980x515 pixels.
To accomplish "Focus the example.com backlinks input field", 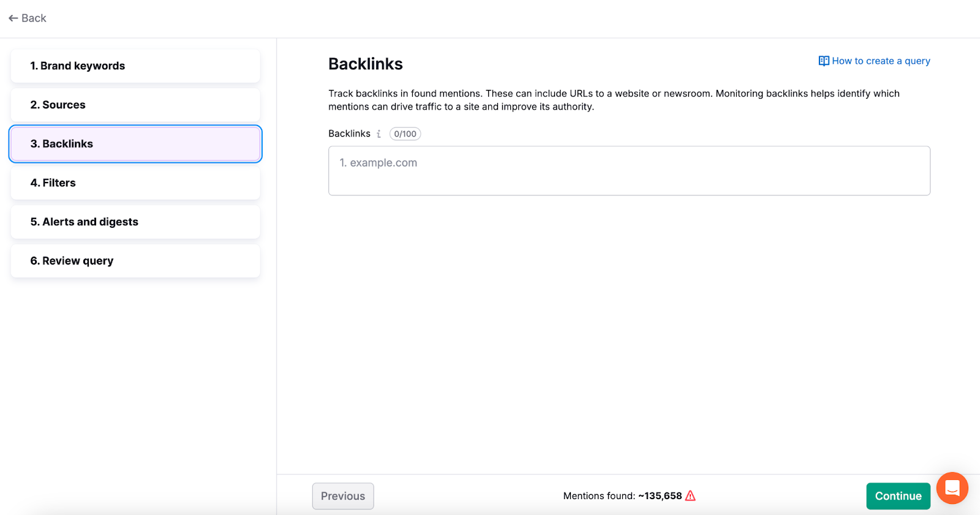I will click(x=629, y=171).
